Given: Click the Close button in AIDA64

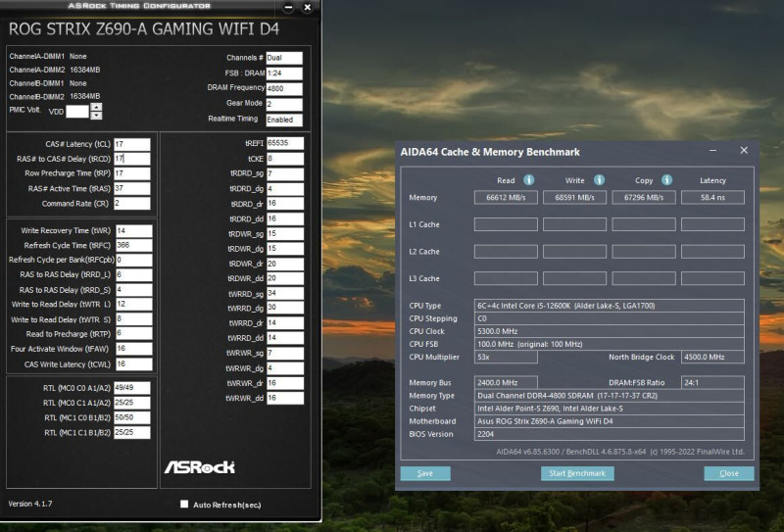Looking at the screenshot, I should pos(729,473).
